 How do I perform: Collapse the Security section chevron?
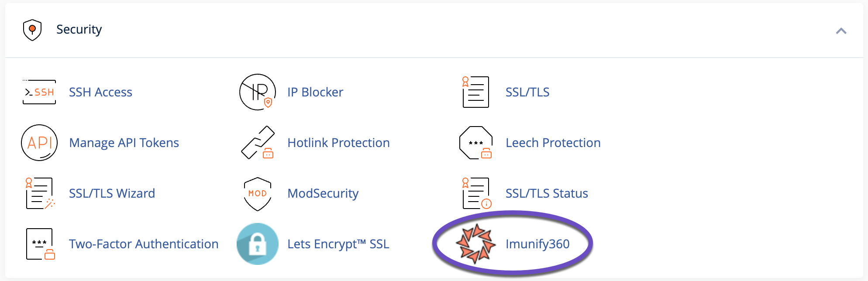(841, 31)
